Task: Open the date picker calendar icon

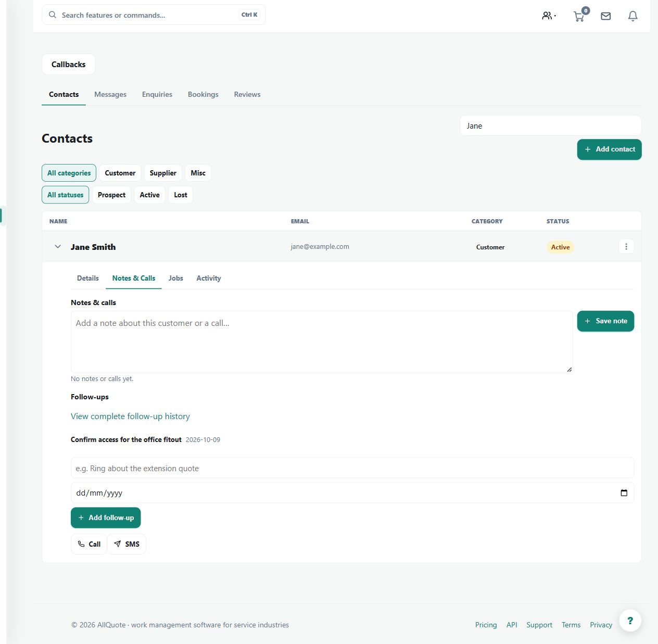Action: click(x=624, y=493)
